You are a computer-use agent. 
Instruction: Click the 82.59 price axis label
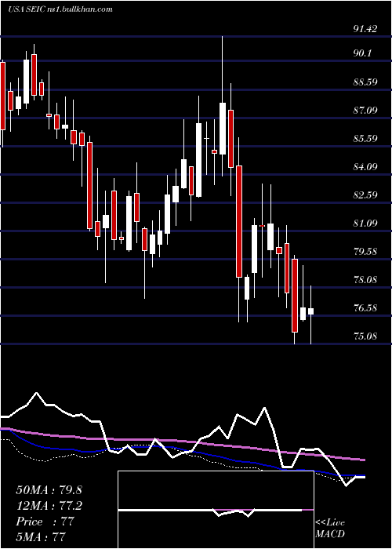tap(365, 195)
